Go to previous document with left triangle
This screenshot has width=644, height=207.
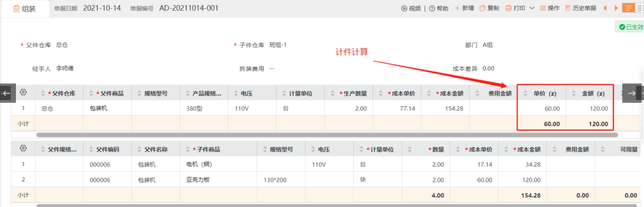(605, 8)
